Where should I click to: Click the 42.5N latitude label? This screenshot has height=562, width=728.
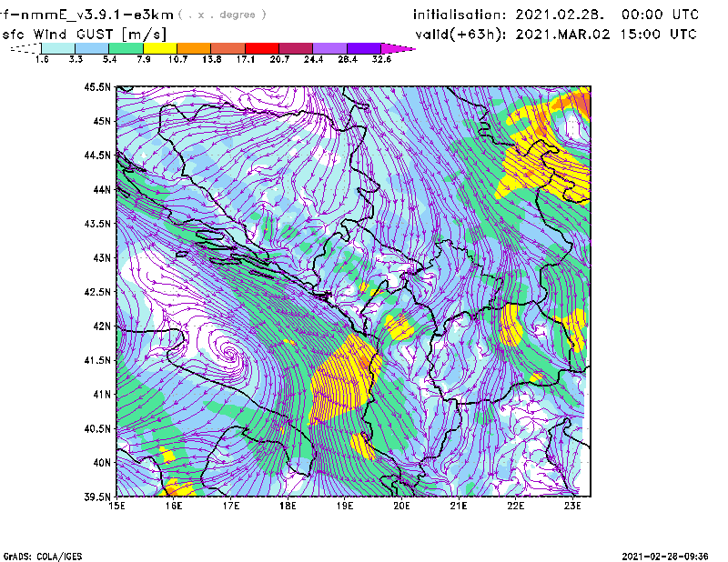coord(97,292)
